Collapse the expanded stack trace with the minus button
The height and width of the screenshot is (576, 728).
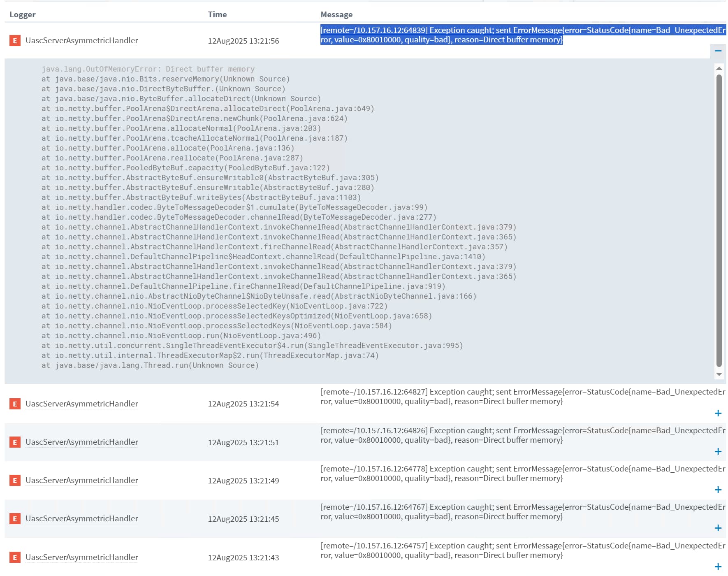718,51
